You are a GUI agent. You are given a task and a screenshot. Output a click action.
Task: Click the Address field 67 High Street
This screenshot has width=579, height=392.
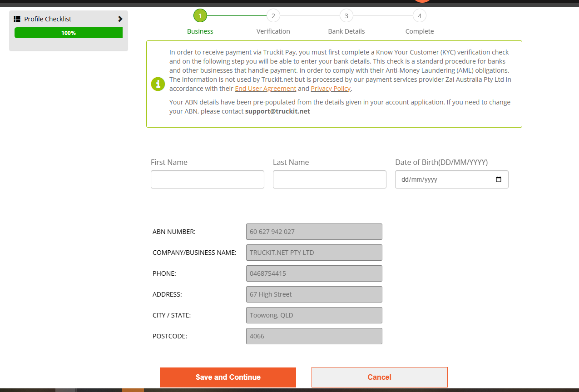(x=314, y=294)
